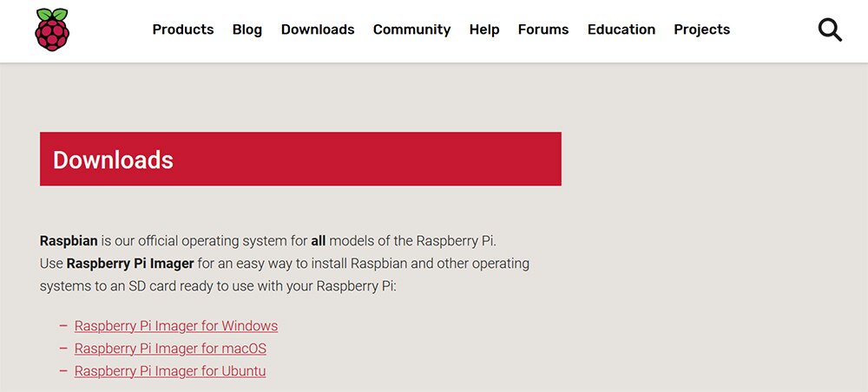Click the bold Raspberry Pi Imager text
The height and width of the screenshot is (392, 868).
click(130, 264)
